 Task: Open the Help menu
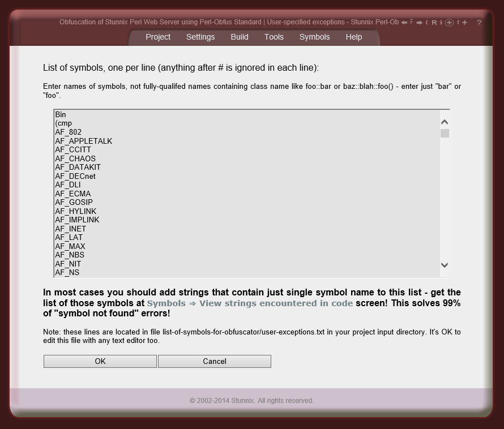click(x=353, y=37)
